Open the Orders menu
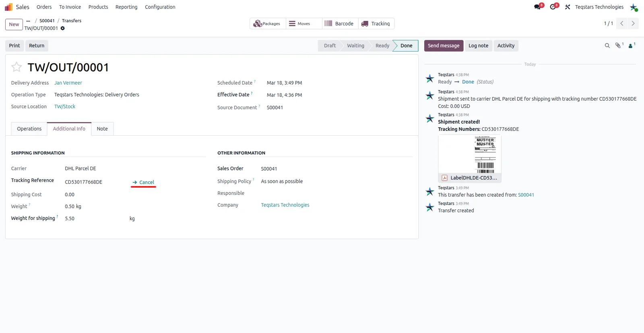This screenshot has width=644, height=333. [44, 7]
